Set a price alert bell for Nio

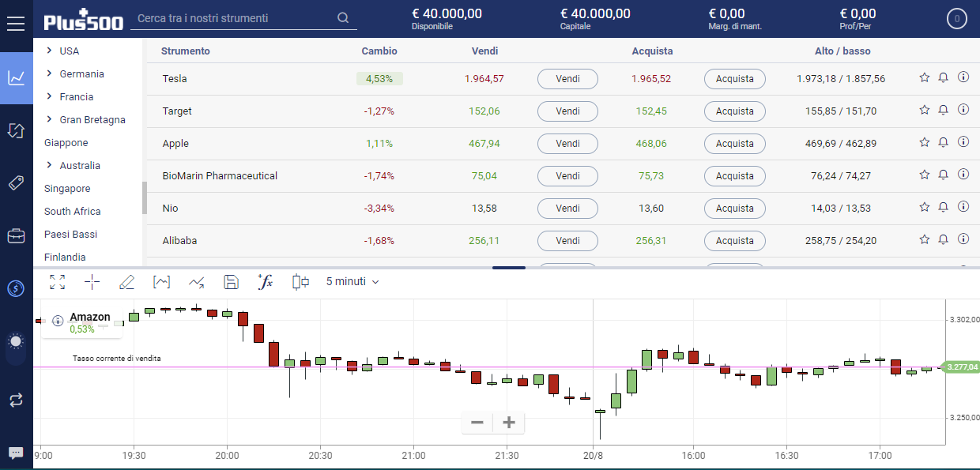(944, 207)
